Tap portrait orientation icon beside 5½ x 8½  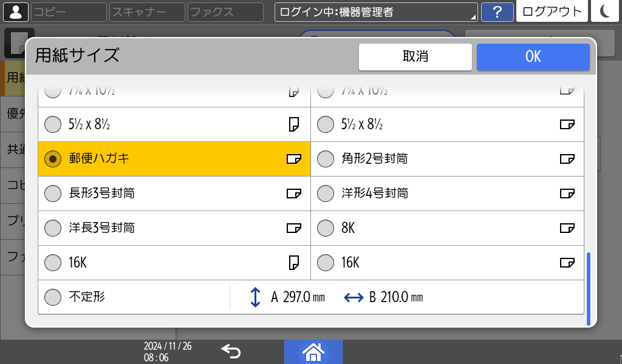pos(294,123)
